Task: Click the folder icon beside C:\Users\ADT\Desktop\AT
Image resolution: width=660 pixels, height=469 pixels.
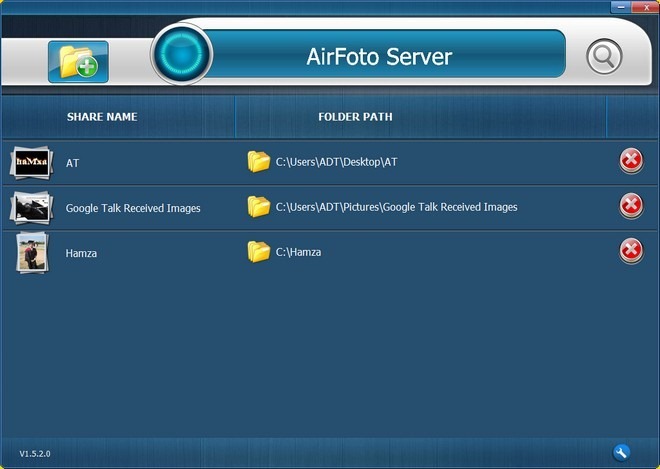Action: (x=258, y=162)
